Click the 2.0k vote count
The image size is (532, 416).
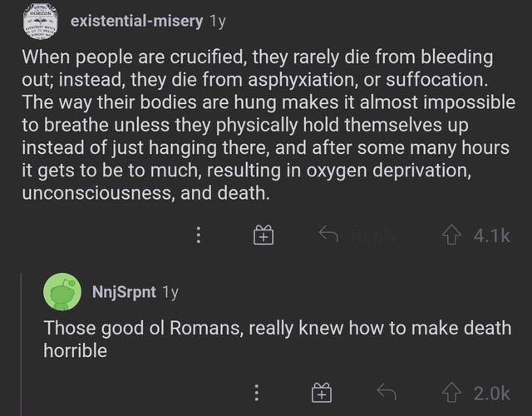[488, 392]
